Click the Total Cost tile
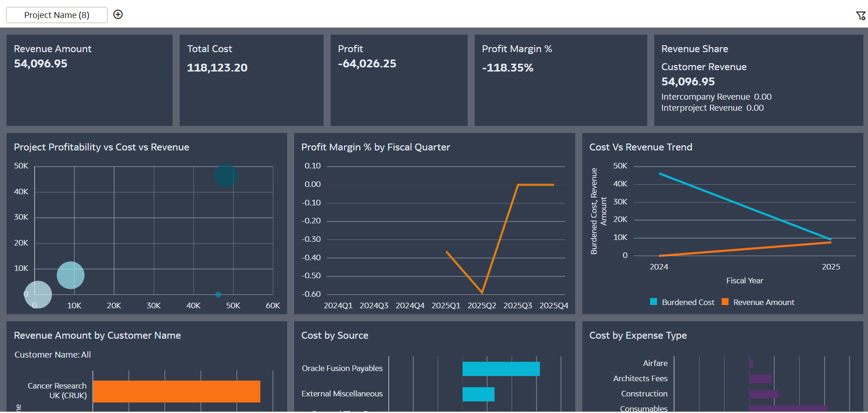This screenshot has height=413, width=868. point(252,80)
